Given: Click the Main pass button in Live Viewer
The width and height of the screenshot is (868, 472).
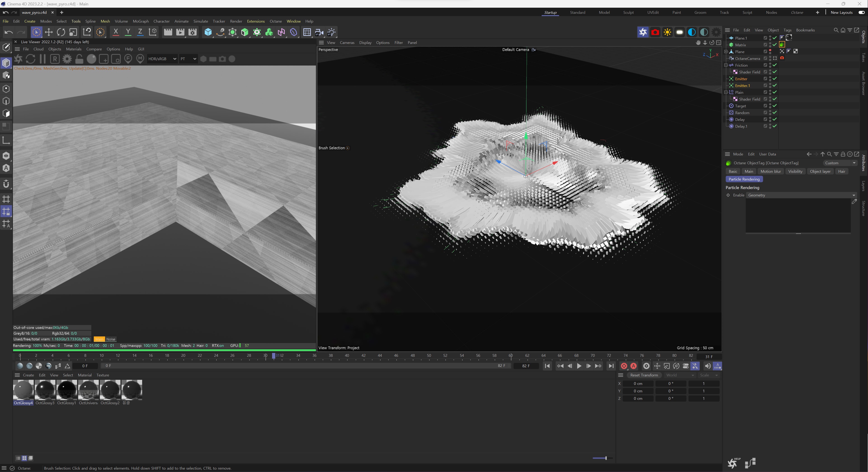Looking at the screenshot, I should coord(99,339).
